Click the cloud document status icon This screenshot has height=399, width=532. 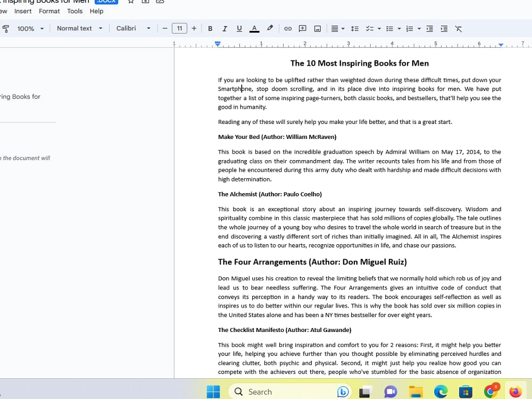(x=160, y=2)
